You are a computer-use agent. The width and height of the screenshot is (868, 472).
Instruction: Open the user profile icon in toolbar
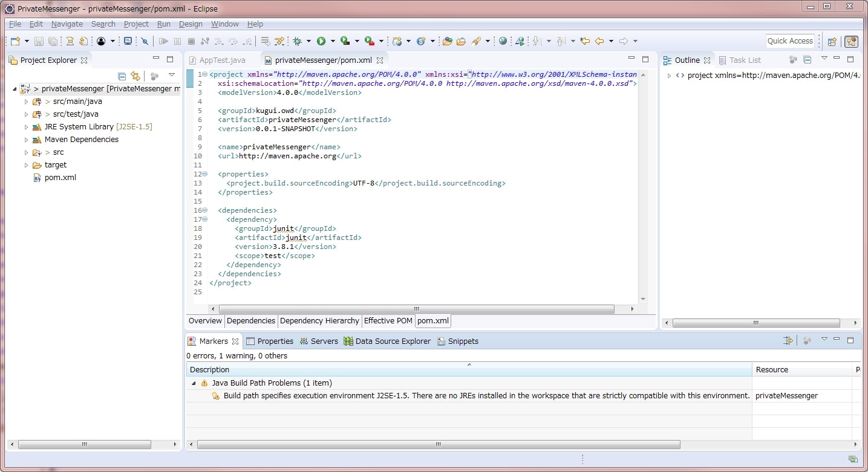pyautogui.click(x=100, y=41)
